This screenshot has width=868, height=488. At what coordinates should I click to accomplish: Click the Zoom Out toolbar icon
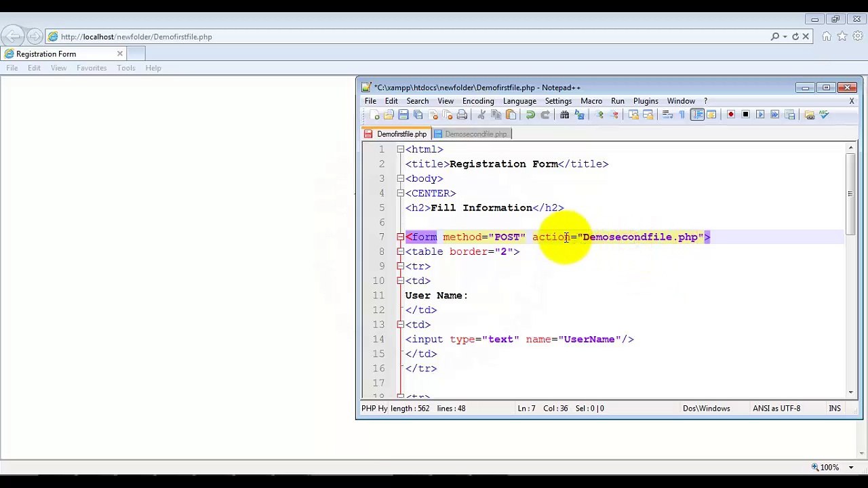point(614,115)
